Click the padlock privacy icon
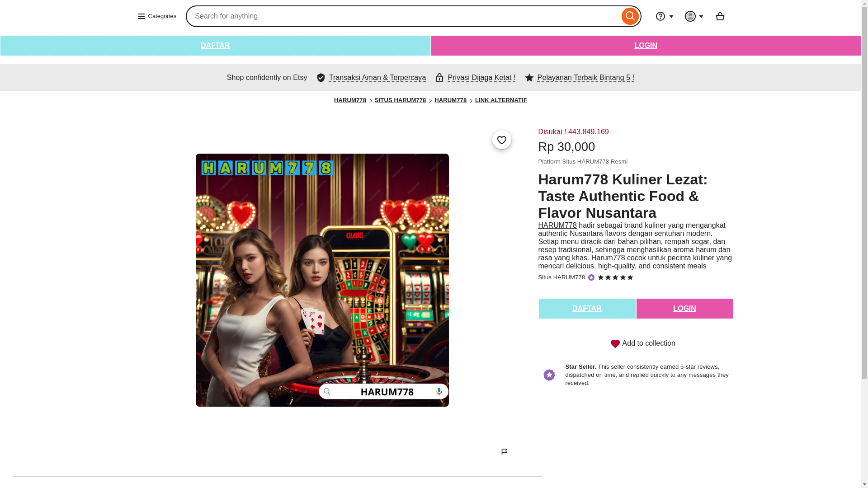 pos(439,78)
